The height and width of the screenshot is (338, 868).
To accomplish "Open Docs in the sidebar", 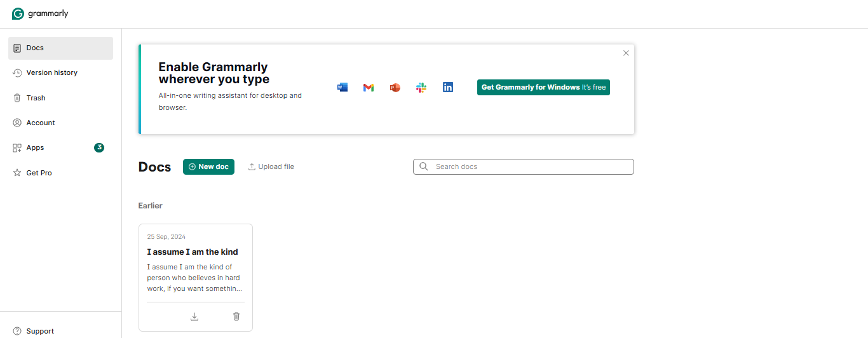I will (x=60, y=48).
